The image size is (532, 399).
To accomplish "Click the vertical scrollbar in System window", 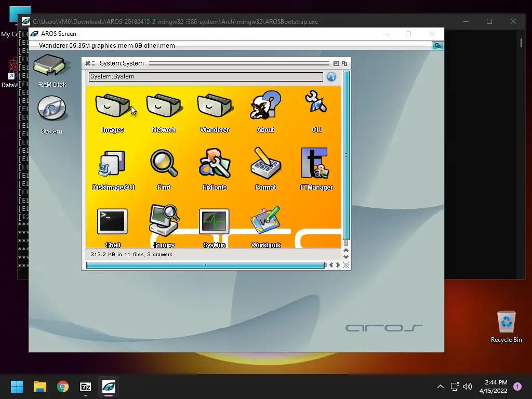I will (346, 155).
